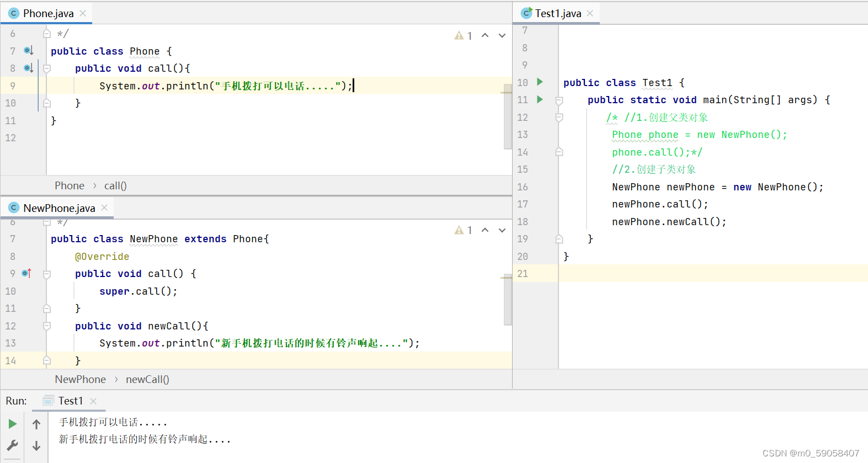Select Phone breadcrumb in Phone.java
The width and height of the screenshot is (868, 463).
point(70,186)
